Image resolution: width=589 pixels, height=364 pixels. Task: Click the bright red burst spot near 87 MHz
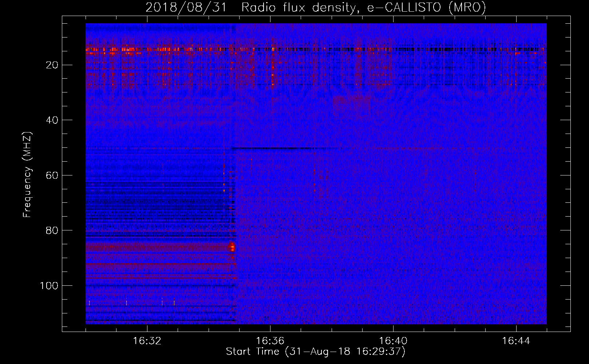coord(232,248)
